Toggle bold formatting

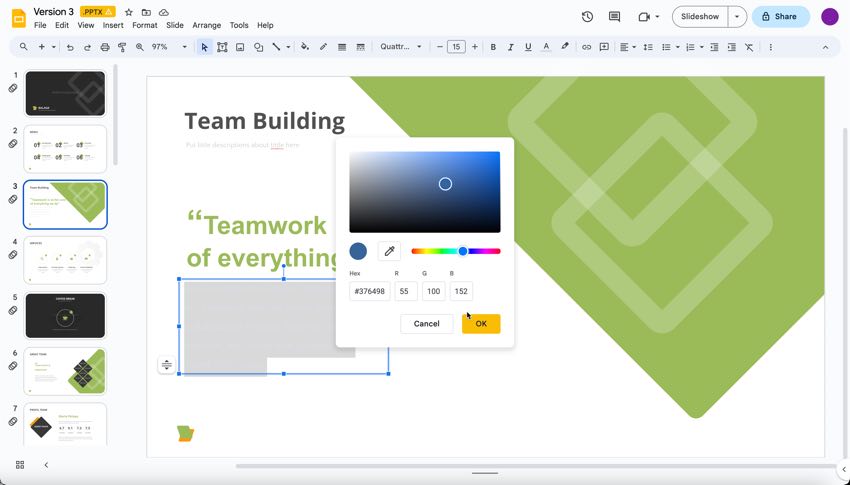(x=493, y=47)
